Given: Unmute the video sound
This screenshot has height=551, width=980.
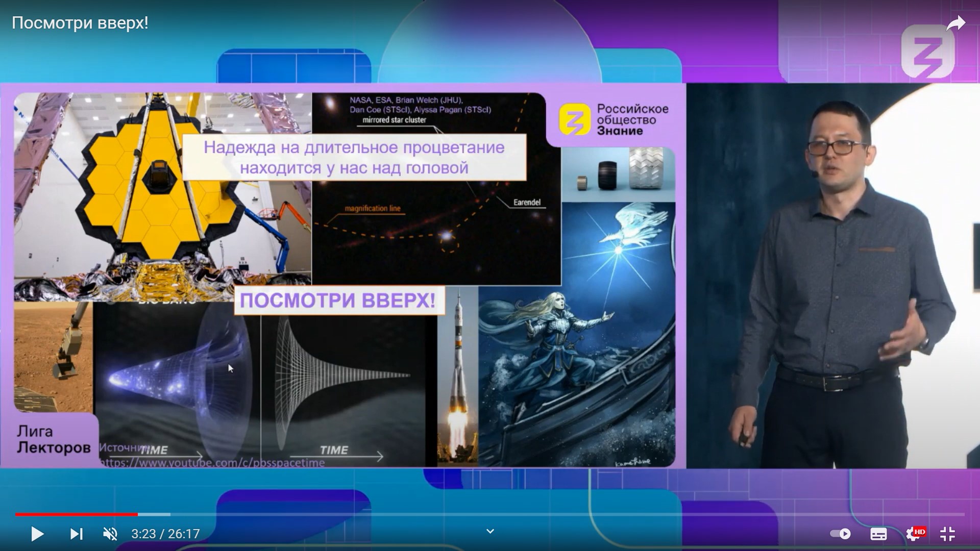Looking at the screenshot, I should [x=110, y=534].
